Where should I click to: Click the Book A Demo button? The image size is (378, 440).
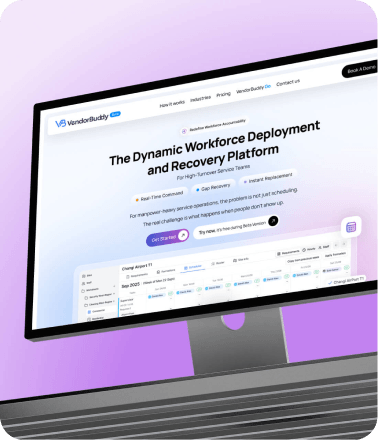pyautogui.click(x=361, y=69)
